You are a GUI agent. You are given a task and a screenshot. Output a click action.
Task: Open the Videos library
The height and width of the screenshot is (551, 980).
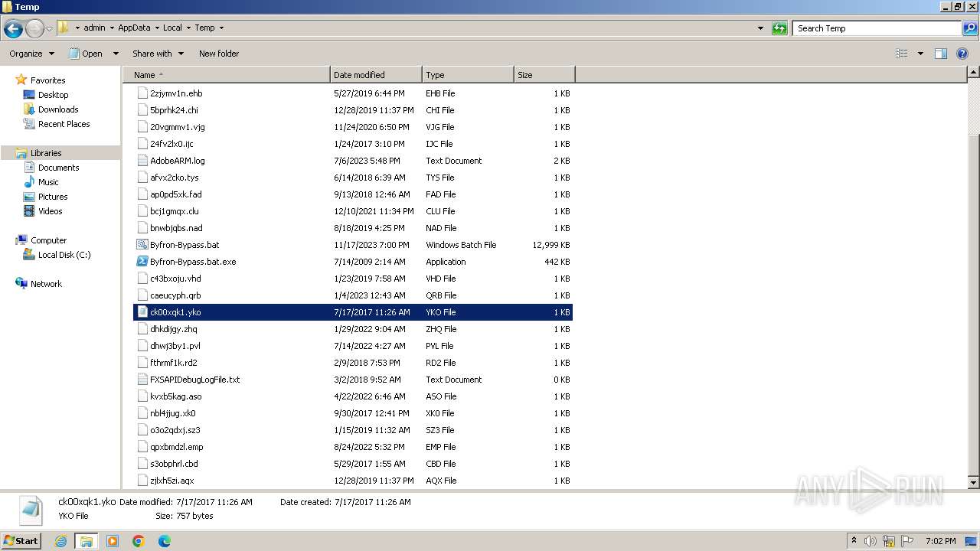coord(50,211)
